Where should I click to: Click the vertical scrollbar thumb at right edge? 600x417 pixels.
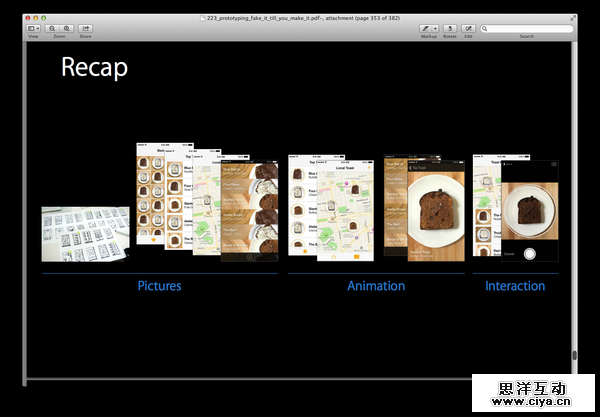coord(574,355)
